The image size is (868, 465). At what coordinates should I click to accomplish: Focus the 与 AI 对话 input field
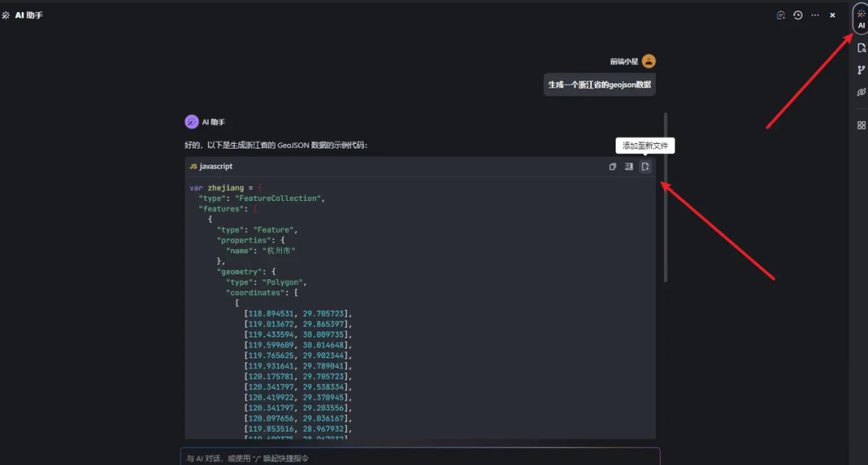[420, 457]
